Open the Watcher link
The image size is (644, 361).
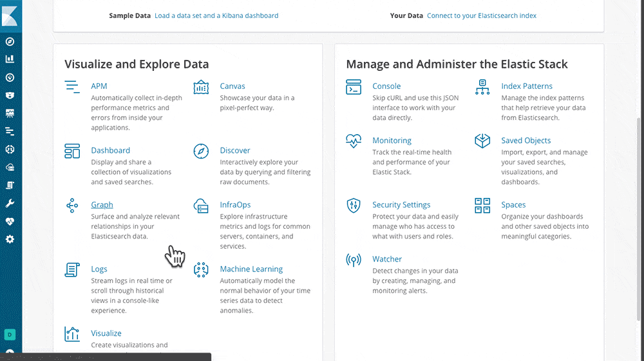point(387,259)
